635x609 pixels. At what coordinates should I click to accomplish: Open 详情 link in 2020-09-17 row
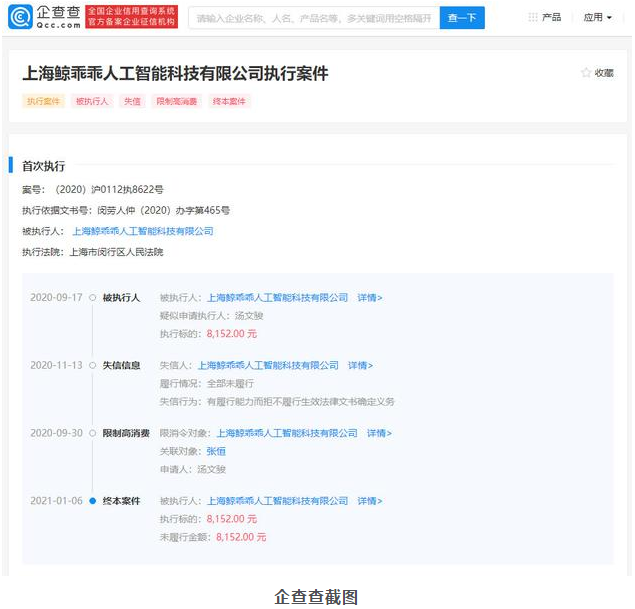(x=370, y=298)
